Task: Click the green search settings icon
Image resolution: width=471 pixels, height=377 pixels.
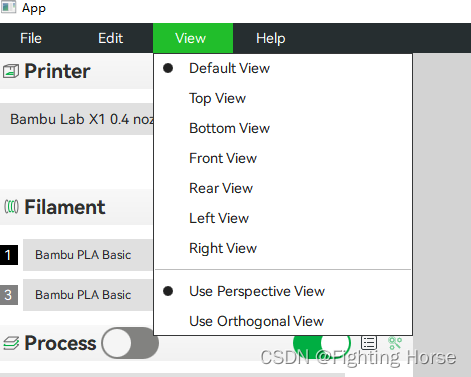Action: [x=395, y=343]
